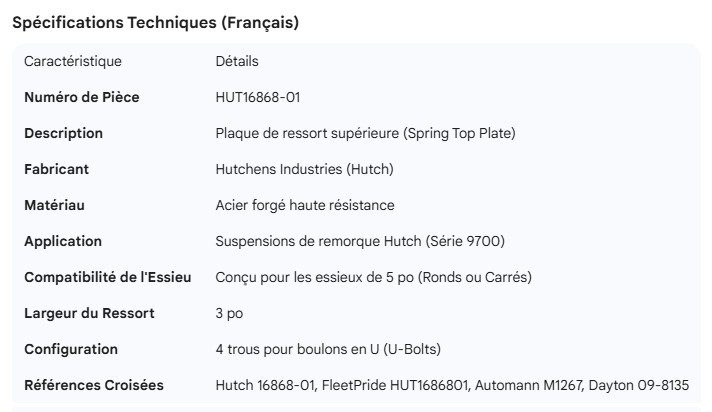The image size is (712, 412).
Task: Click the "Numéro de Pièce" row label
Action: 82,98
